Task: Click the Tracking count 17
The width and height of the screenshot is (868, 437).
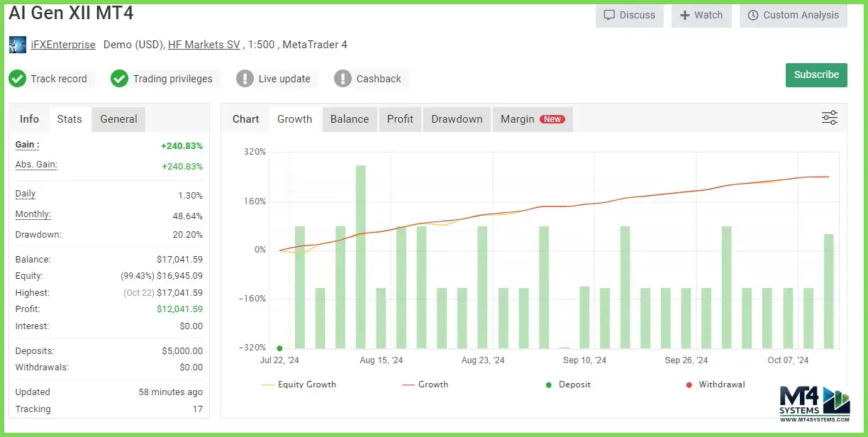Action: [x=197, y=409]
